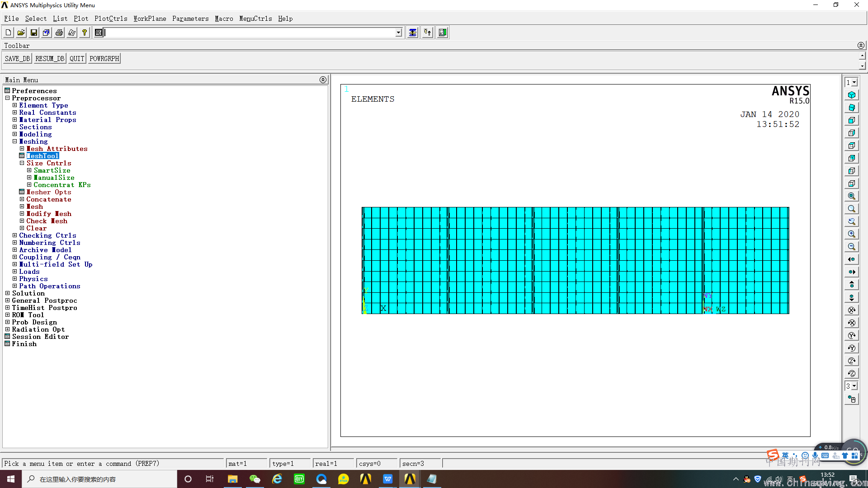The width and height of the screenshot is (868, 488).
Task: Click the printer Image Capture icon
Action: (x=59, y=33)
